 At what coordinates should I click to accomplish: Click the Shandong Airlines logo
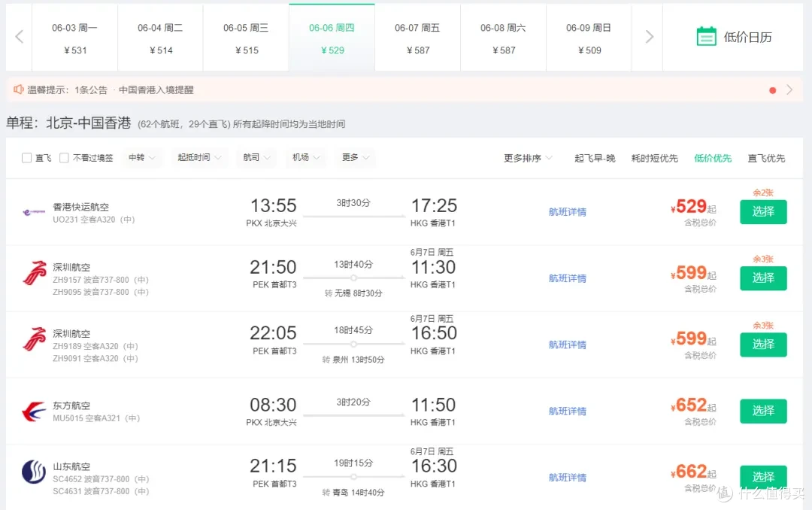coord(34,472)
